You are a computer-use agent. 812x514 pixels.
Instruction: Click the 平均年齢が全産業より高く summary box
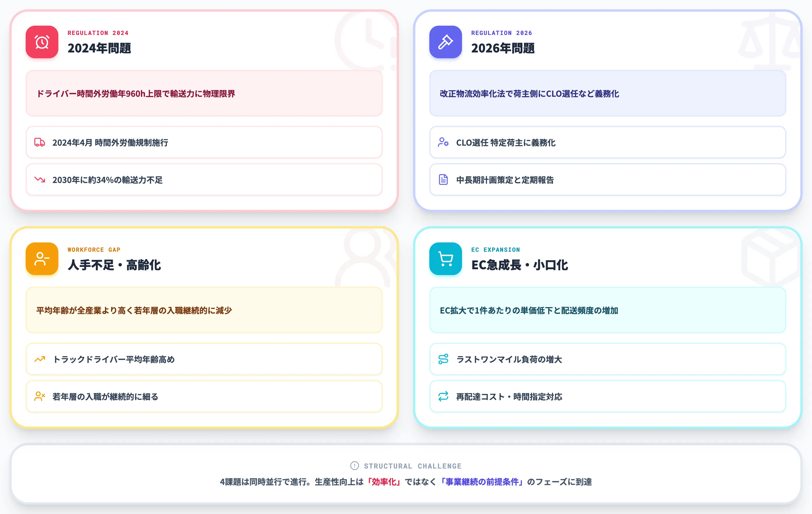tap(204, 310)
